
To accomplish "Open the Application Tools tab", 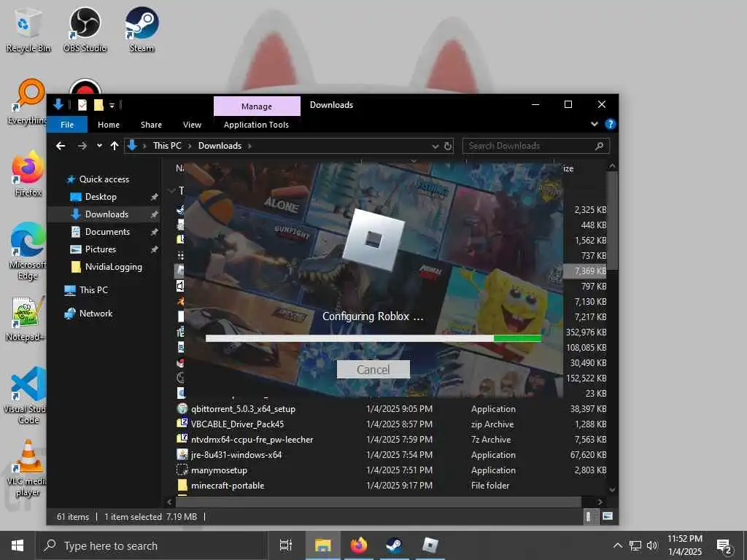I will click(x=256, y=125).
